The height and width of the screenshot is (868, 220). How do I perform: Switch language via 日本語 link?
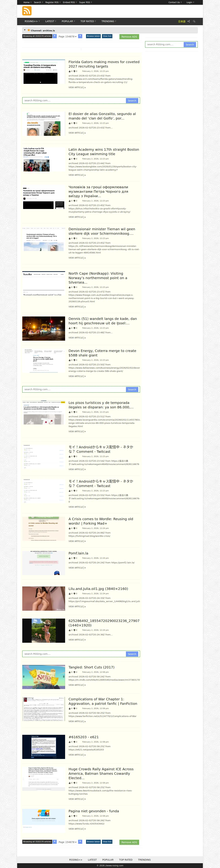pos(182,21)
